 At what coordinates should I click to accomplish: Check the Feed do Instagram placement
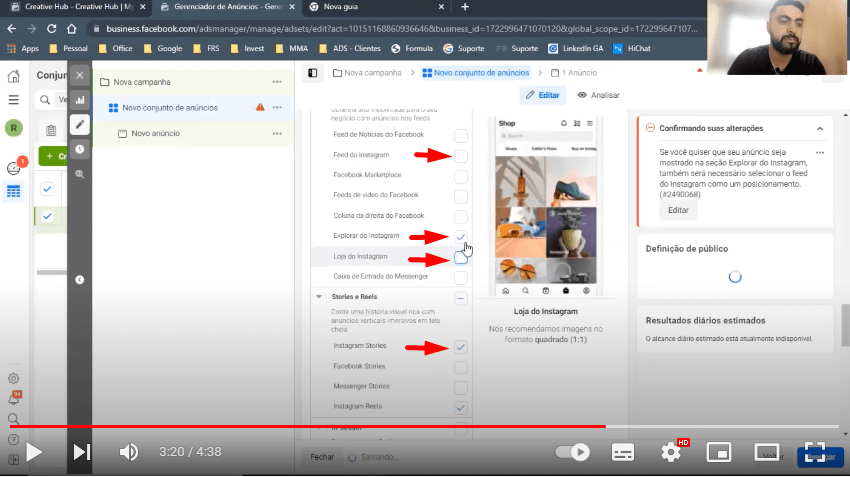coord(461,156)
